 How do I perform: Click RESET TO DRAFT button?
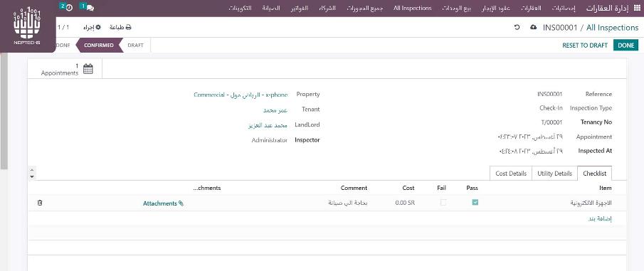[x=585, y=46]
